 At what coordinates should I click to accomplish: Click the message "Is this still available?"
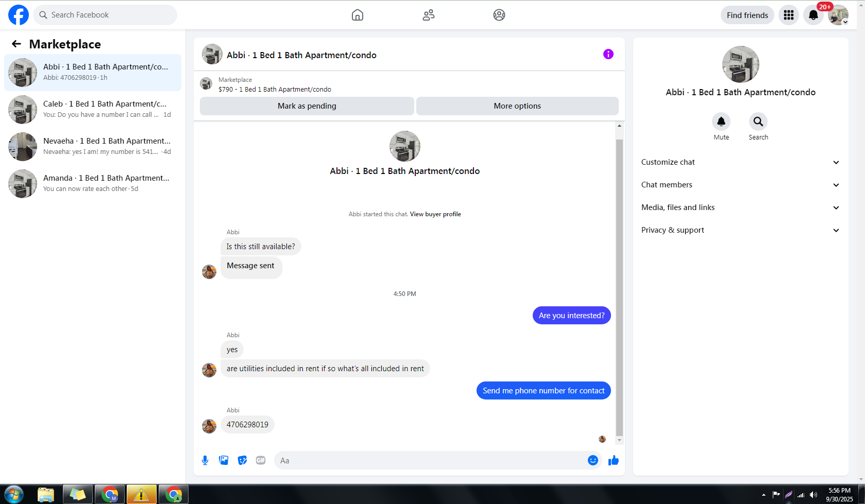pos(261,247)
